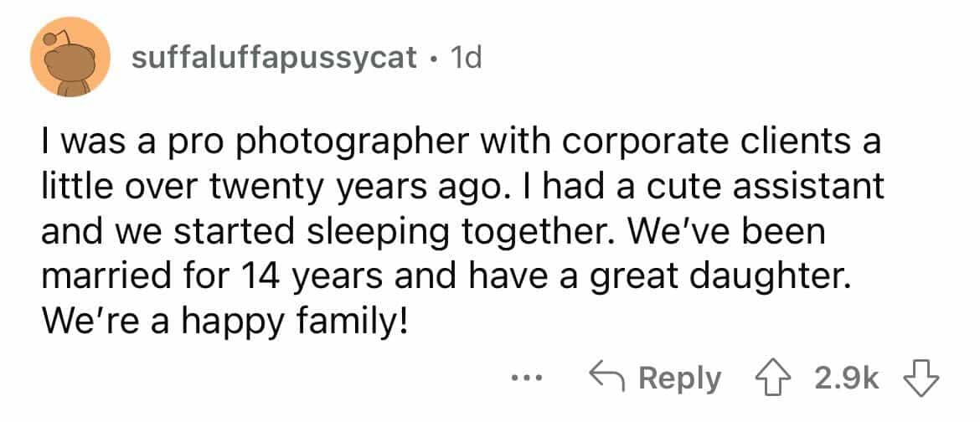Click the curved reply arrow icon
This screenshot has height=422, width=980.
click(609, 378)
